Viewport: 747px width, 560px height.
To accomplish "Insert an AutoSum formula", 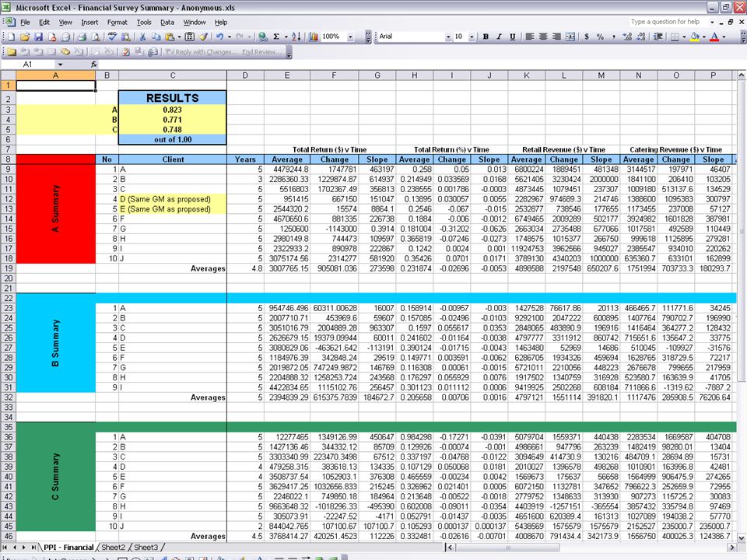I will point(275,37).
